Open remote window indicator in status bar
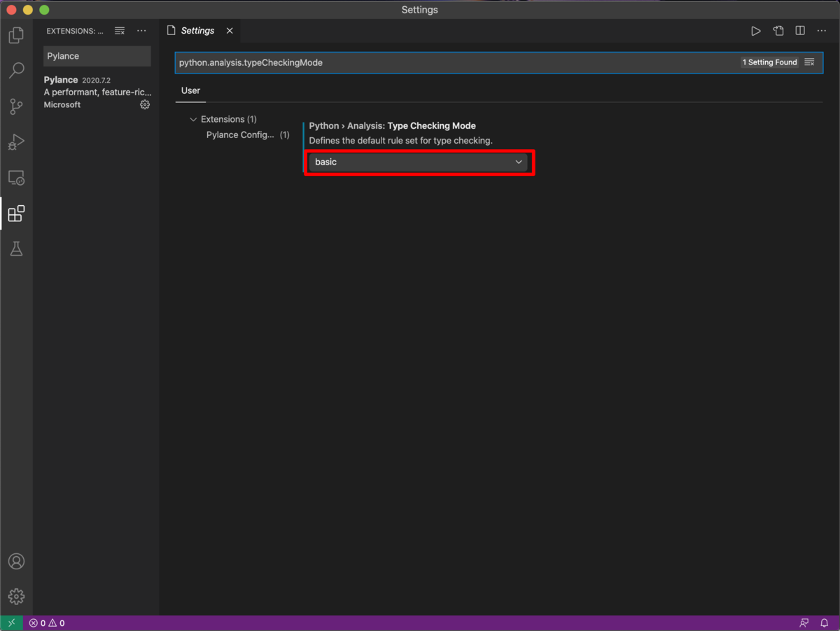This screenshot has width=840, height=631. point(11,623)
